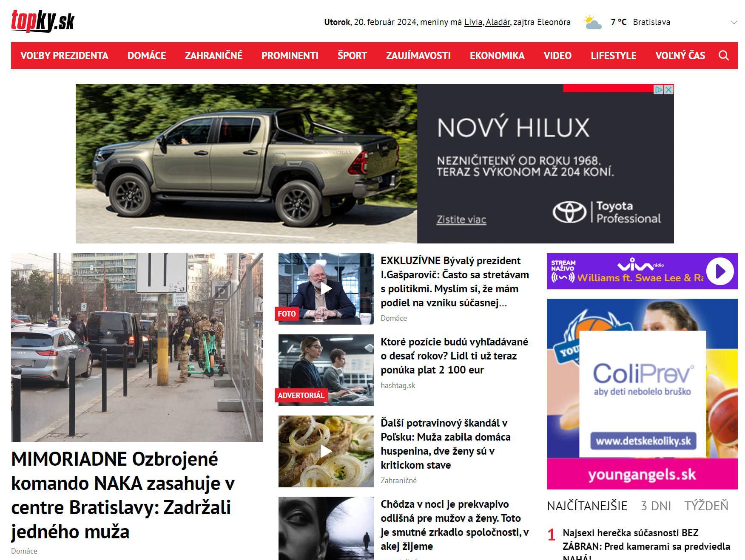Click the Zistite viac ad link
The height and width of the screenshot is (560, 745).
coord(461,220)
